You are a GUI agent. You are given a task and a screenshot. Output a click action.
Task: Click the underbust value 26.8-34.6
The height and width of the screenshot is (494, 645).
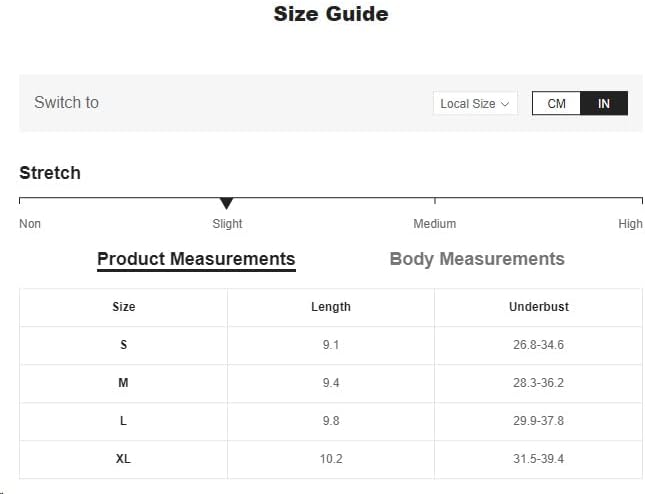pyautogui.click(x=538, y=345)
